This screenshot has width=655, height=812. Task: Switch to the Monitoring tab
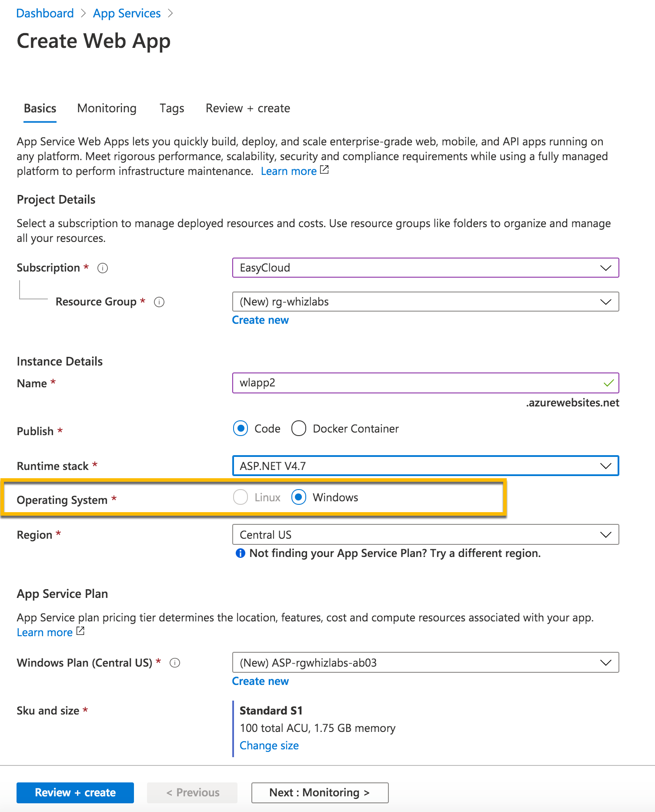click(x=107, y=108)
